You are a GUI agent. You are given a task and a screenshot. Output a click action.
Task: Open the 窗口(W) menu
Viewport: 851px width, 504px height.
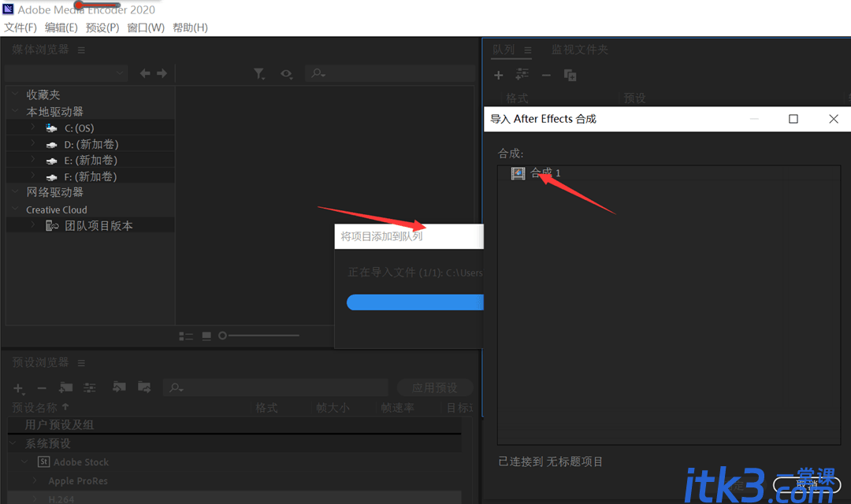pyautogui.click(x=146, y=28)
